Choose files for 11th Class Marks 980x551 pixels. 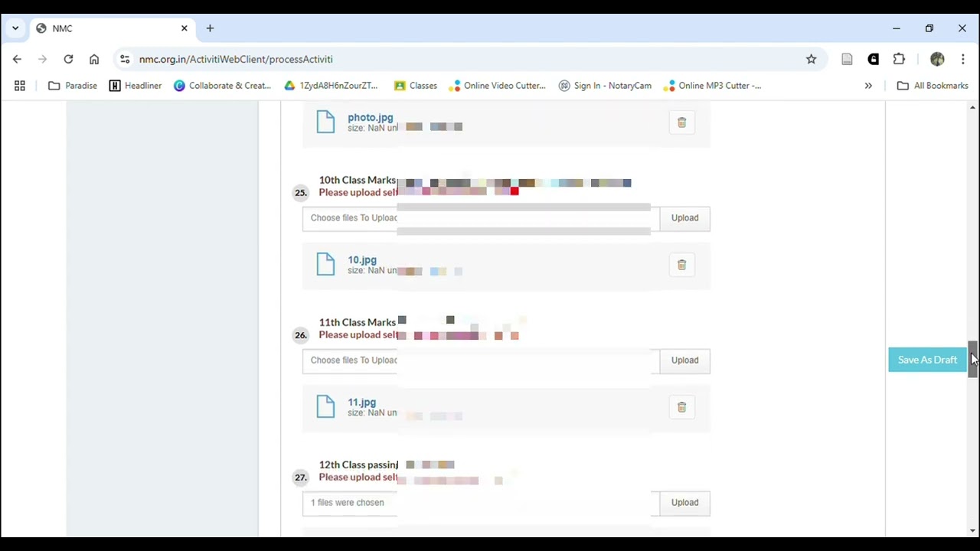click(481, 360)
